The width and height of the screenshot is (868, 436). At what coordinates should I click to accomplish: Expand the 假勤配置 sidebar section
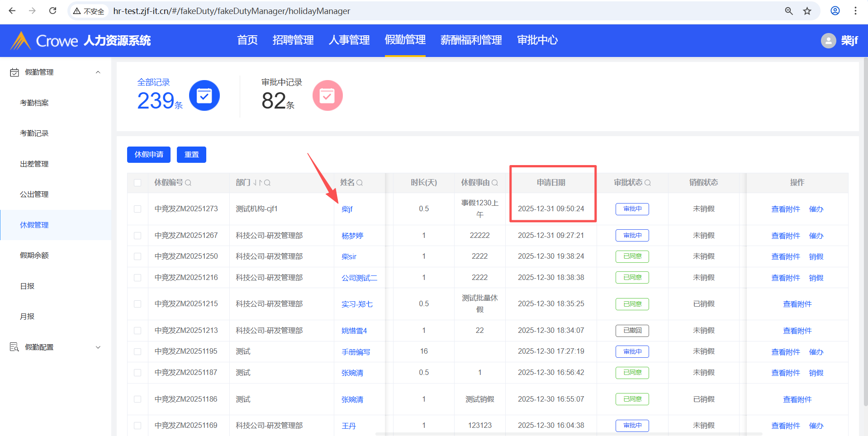pos(98,347)
